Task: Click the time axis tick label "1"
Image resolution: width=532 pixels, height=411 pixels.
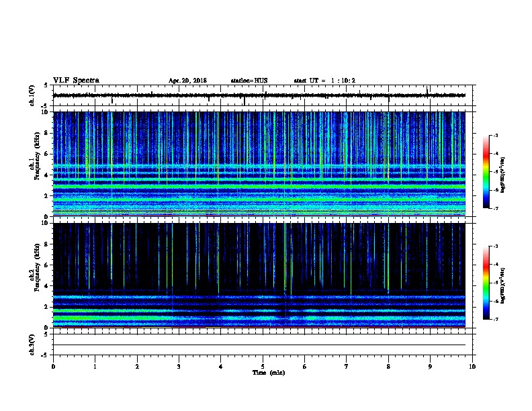Action: click(x=95, y=367)
